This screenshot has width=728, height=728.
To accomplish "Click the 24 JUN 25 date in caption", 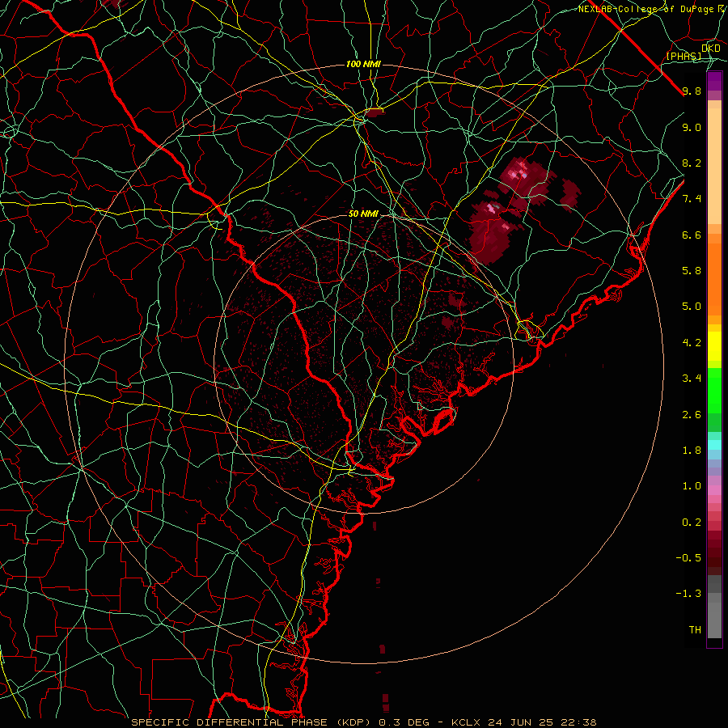I will 520,722.
